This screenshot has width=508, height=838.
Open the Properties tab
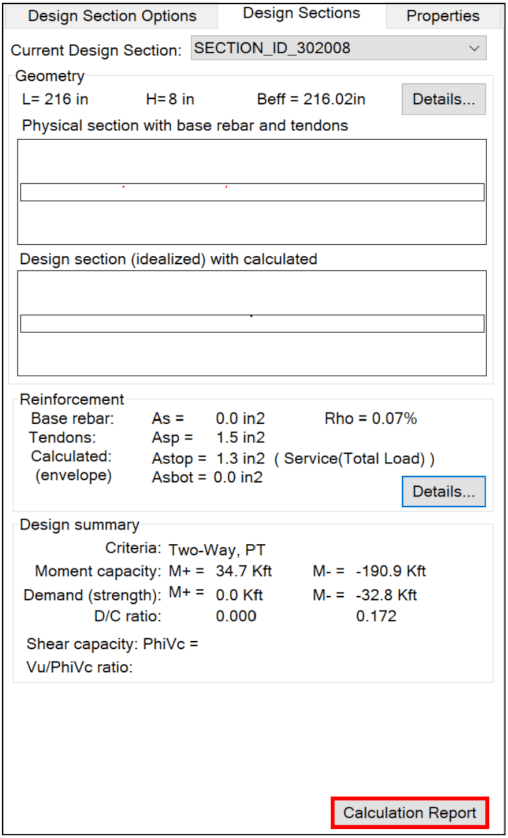point(443,15)
